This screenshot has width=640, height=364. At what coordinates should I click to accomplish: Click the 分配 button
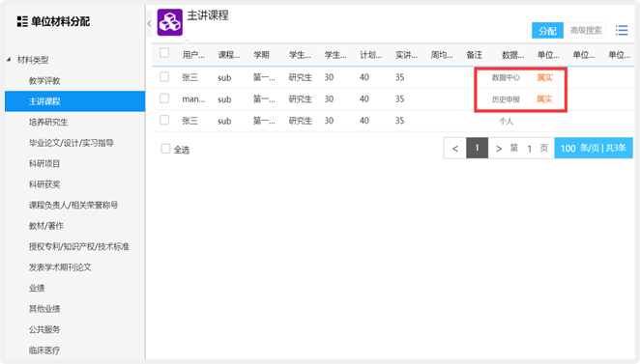coord(547,30)
